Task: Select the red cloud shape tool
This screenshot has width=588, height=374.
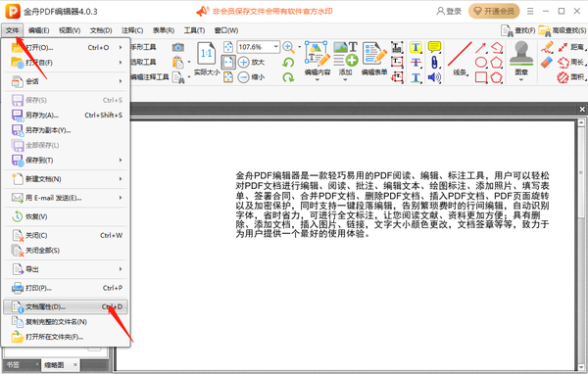Action: 497,77
